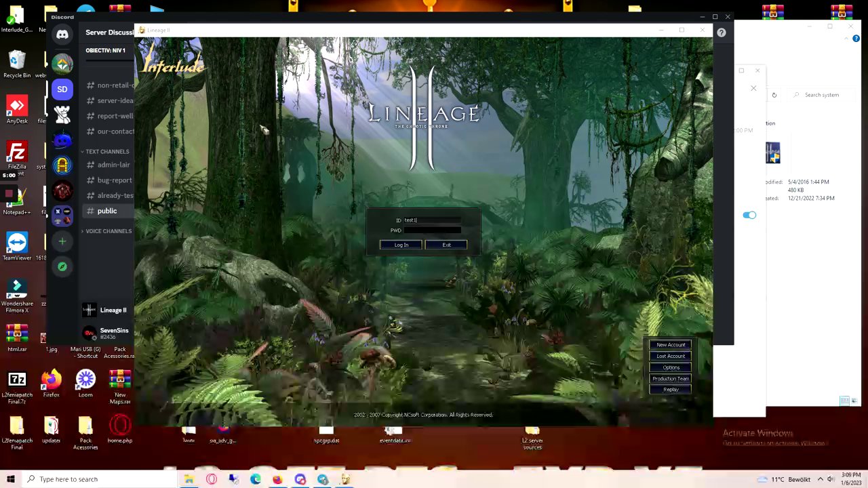Open the white knight server icon in Discord
868x488 pixels.
(x=62, y=115)
